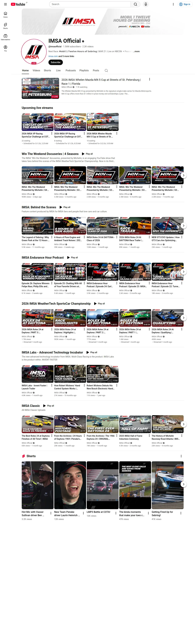This screenshot has width=195, height=644.
Task: Open The Best Close Calls Sebring short
Action: (x=135, y=485)
